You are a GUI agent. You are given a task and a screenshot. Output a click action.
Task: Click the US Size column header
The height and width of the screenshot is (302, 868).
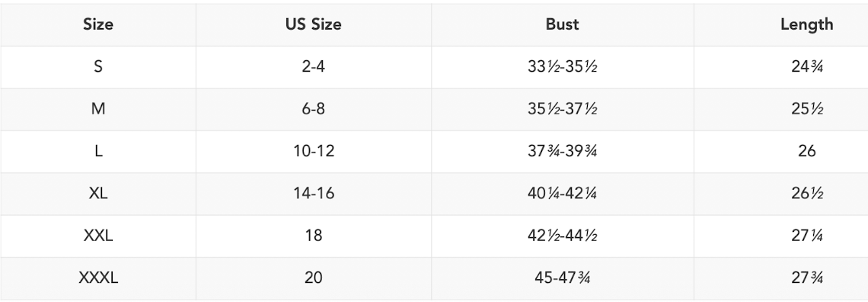[x=314, y=24]
